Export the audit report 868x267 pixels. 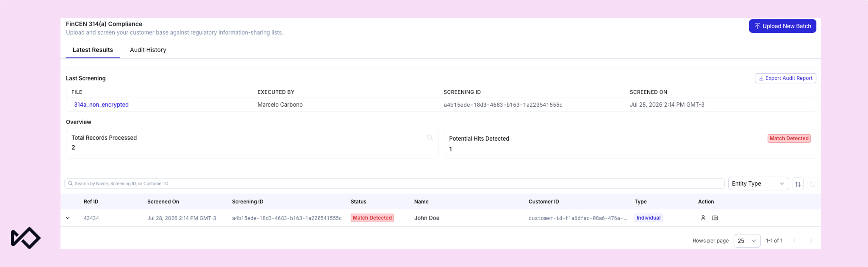[785, 78]
